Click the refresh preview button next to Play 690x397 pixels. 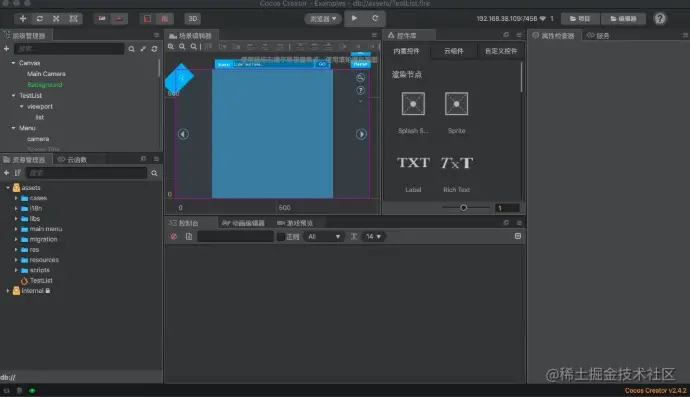[375, 18]
